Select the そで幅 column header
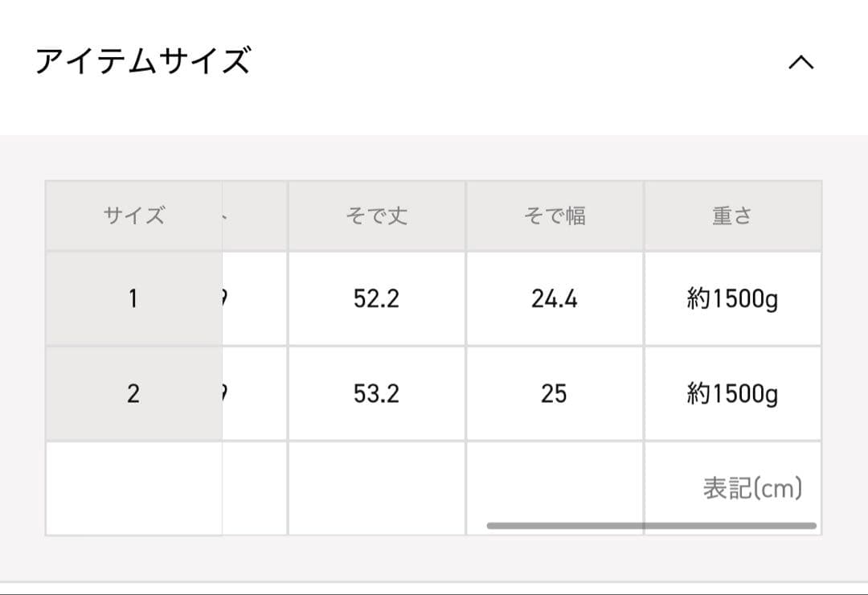The width and height of the screenshot is (868, 595). click(x=555, y=214)
